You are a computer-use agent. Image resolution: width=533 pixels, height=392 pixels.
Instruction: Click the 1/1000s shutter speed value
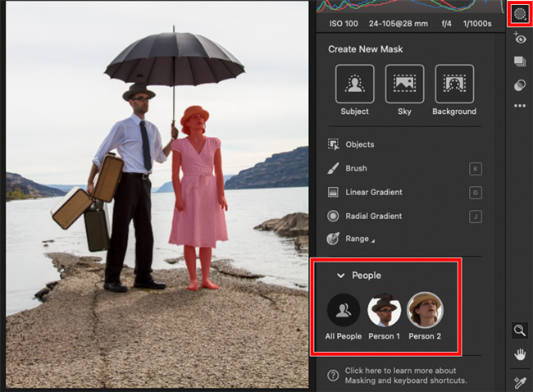coord(477,24)
